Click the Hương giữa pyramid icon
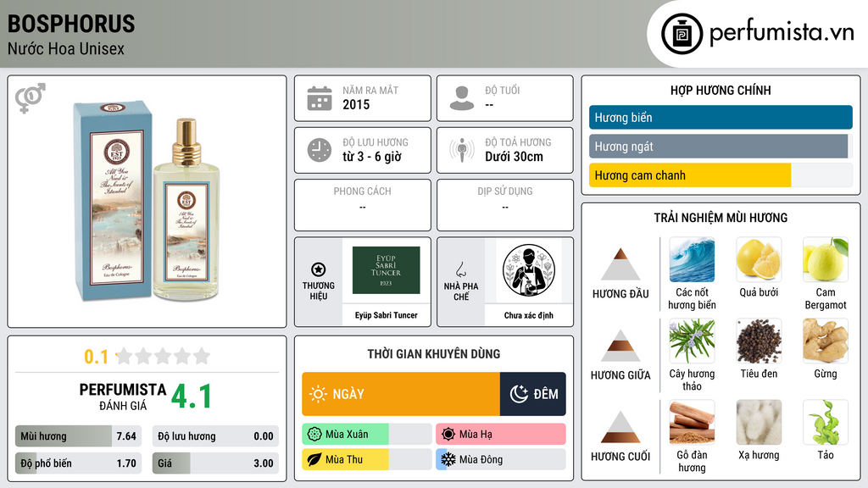This screenshot has height=488, width=868. coord(620,346)
